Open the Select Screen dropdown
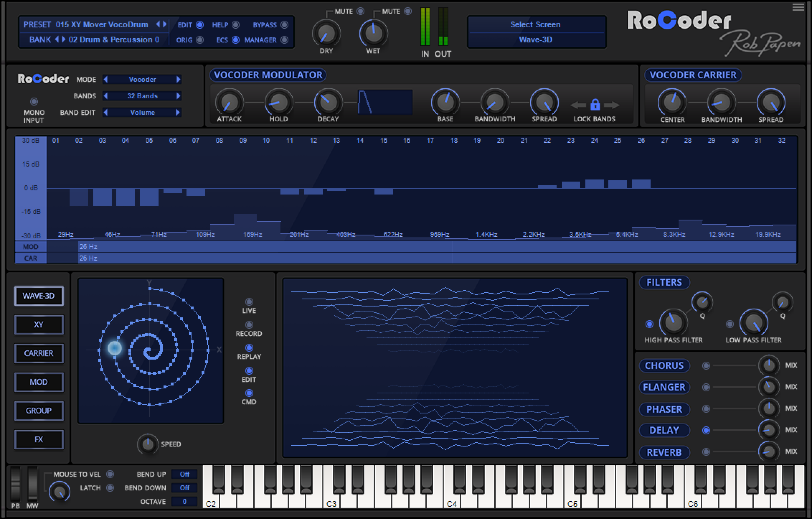Screen dimensions: 812x519 (536, 24)
